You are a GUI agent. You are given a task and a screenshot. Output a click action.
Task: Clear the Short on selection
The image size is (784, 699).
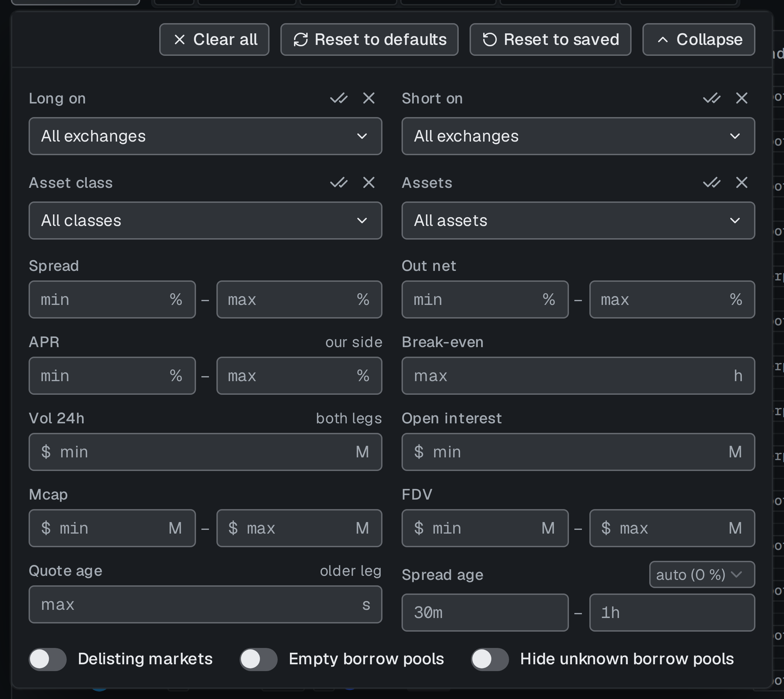coord(741,98)
